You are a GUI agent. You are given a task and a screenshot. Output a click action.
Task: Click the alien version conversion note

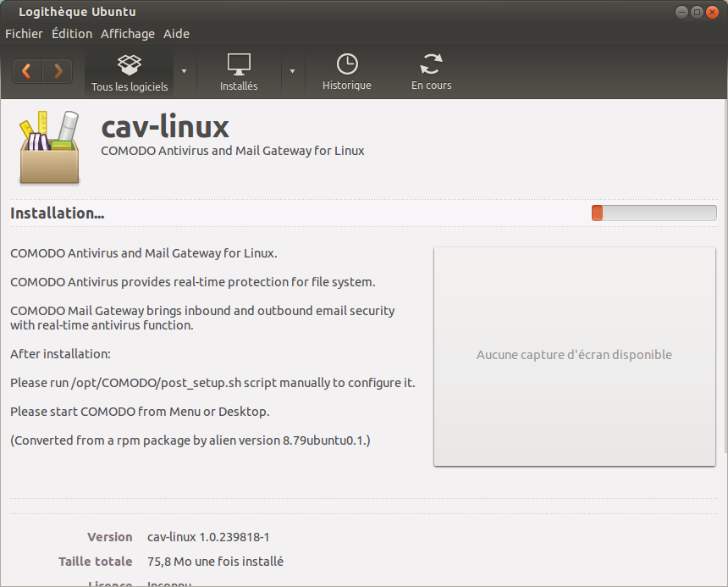(x=190, y=440)
